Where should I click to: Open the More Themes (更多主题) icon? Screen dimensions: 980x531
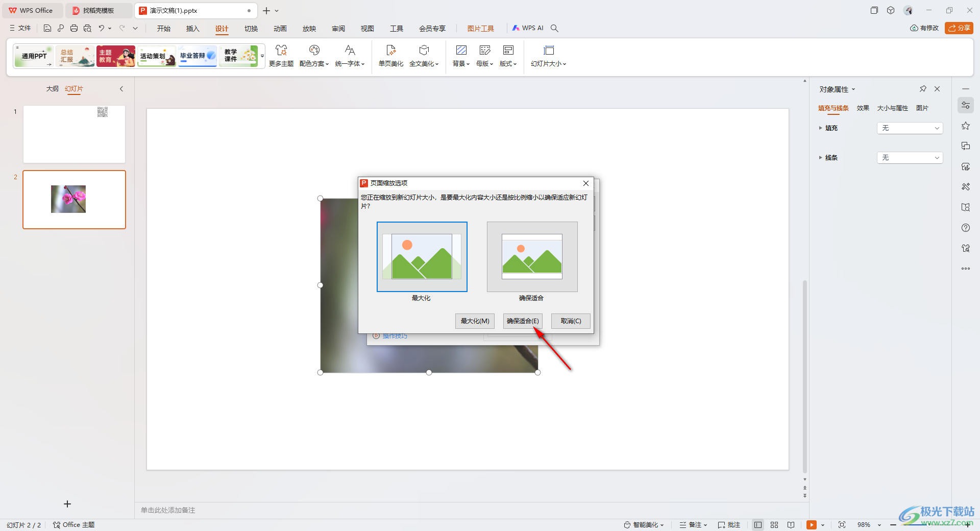point(281,51)
